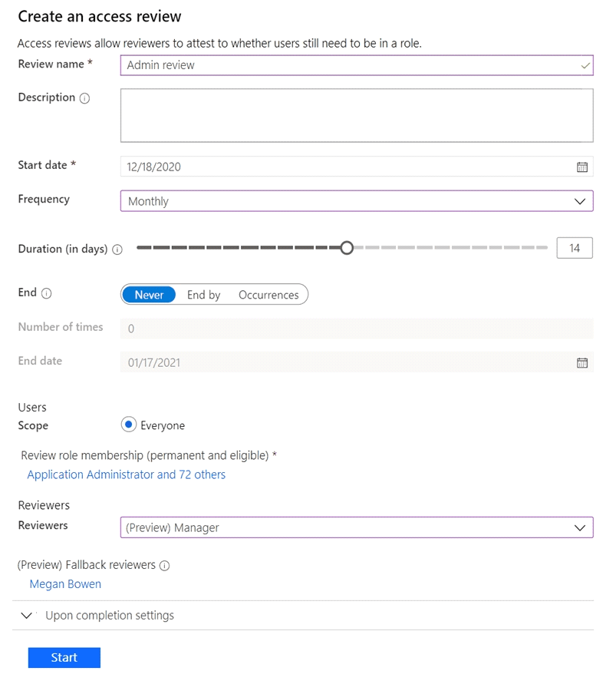
Task: Select the End by option
Action: (x=203, y=295)
